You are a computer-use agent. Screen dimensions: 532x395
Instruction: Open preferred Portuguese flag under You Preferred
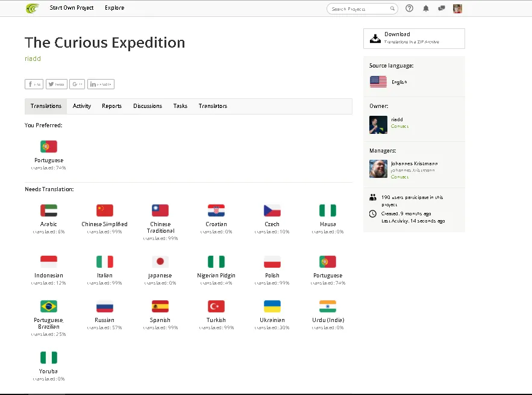click(49, 147)
